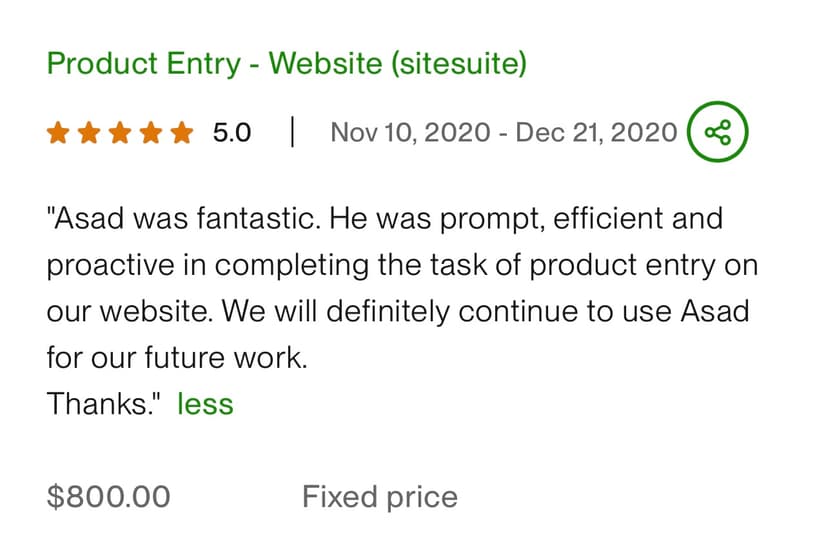The image size is (828, 555).
Task: Click the share icon in the green circle
Action: (717, 132)
